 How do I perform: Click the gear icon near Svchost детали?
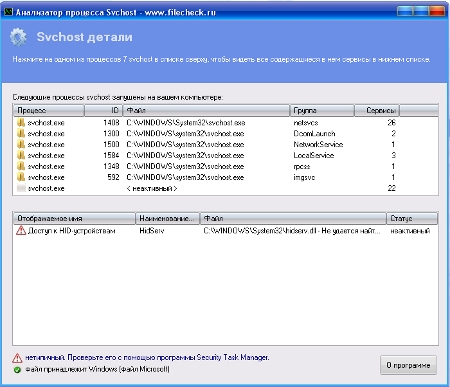pos(18,37)
